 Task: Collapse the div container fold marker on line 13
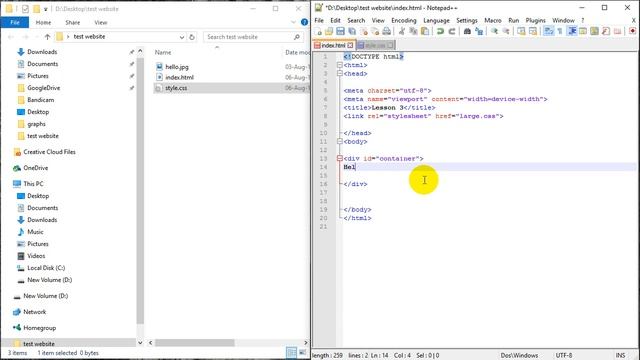[x=340, y=158]
